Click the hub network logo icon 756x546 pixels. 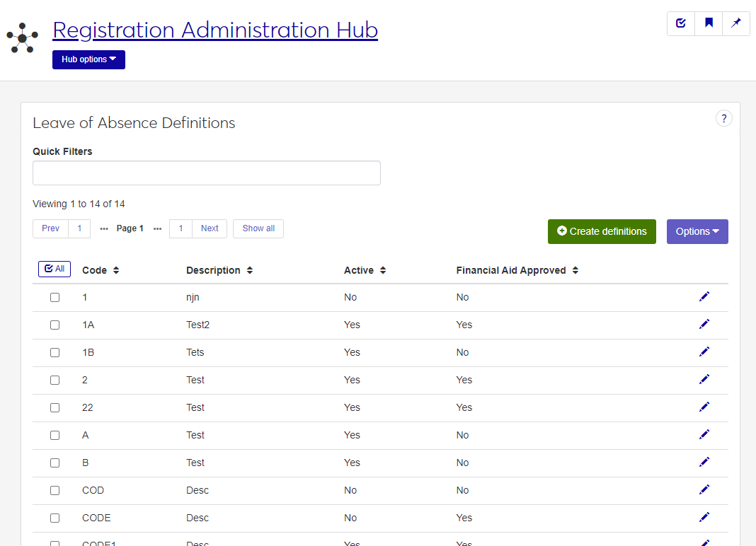23,37
